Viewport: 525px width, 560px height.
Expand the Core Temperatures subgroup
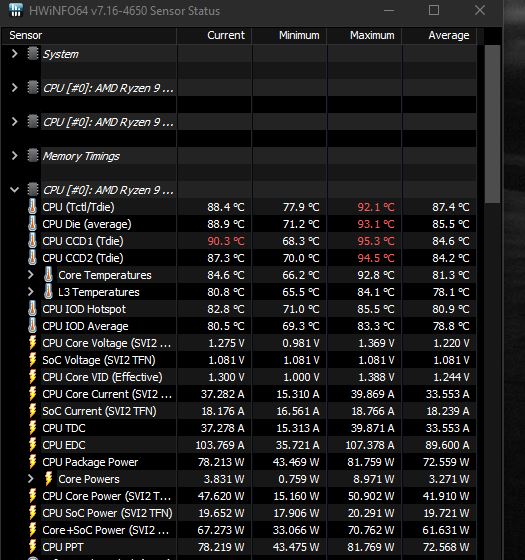(x=31, y=275)
